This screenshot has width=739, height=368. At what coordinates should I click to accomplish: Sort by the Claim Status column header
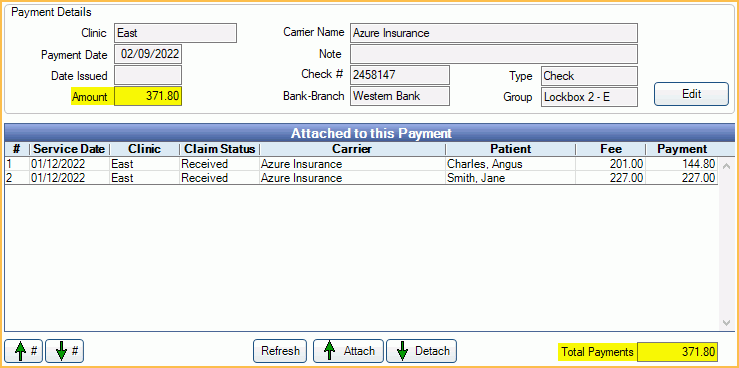(x=220, y=149)
